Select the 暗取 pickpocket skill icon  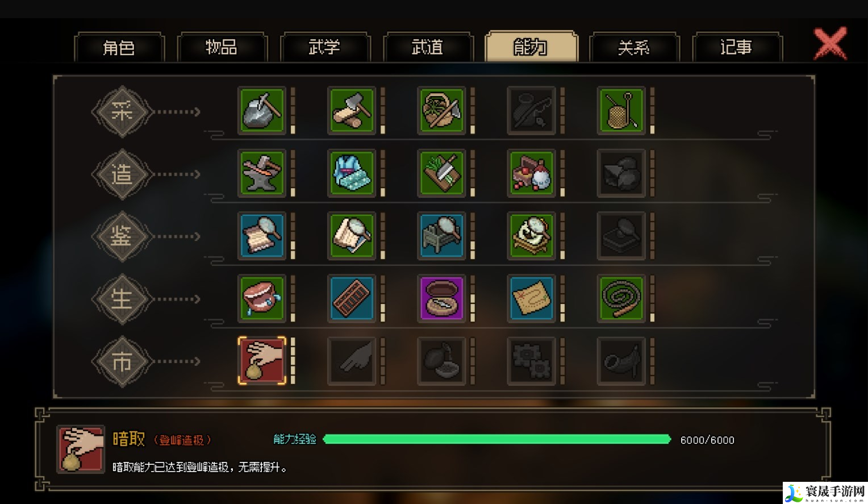262,360
